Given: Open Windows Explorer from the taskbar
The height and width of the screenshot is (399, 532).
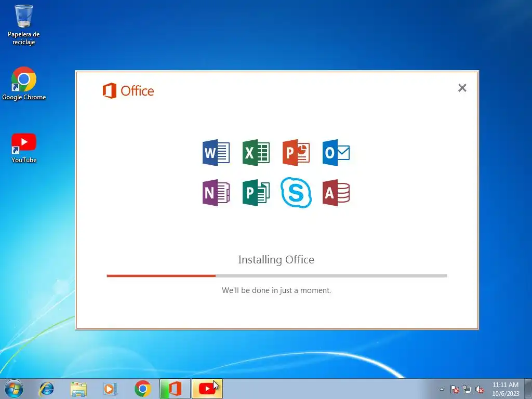Looking at the screenshot, I should pos(78,389).
